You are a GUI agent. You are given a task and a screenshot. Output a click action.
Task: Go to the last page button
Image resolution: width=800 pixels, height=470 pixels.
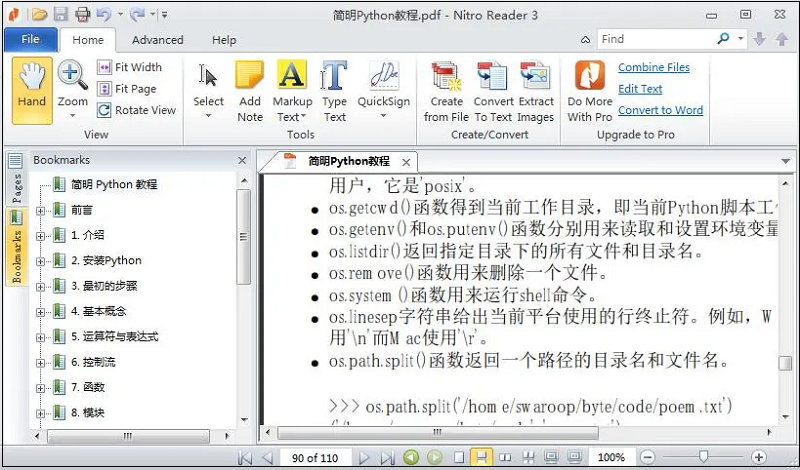tap(387, 457)
